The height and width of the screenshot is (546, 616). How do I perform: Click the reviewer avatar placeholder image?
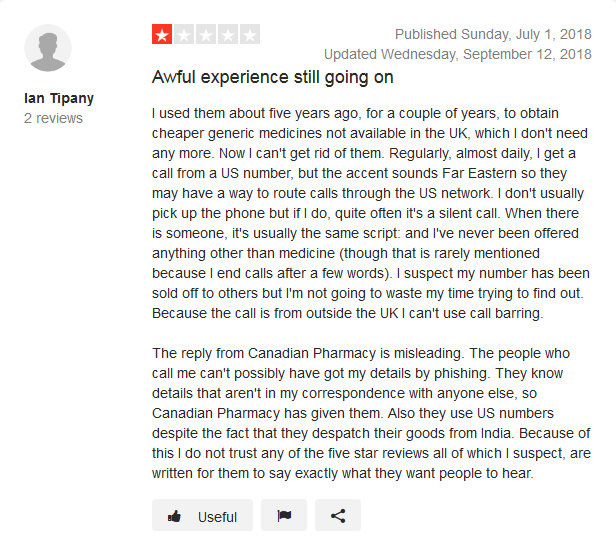point(48,48)
